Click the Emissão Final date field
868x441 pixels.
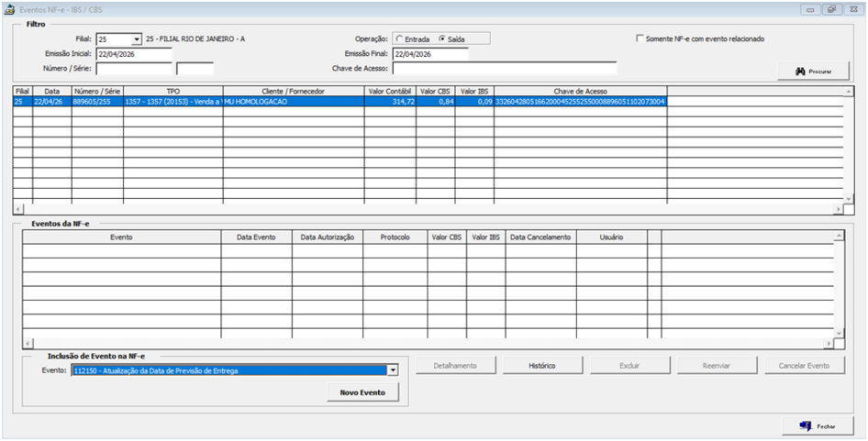click(x=430, y=54)
